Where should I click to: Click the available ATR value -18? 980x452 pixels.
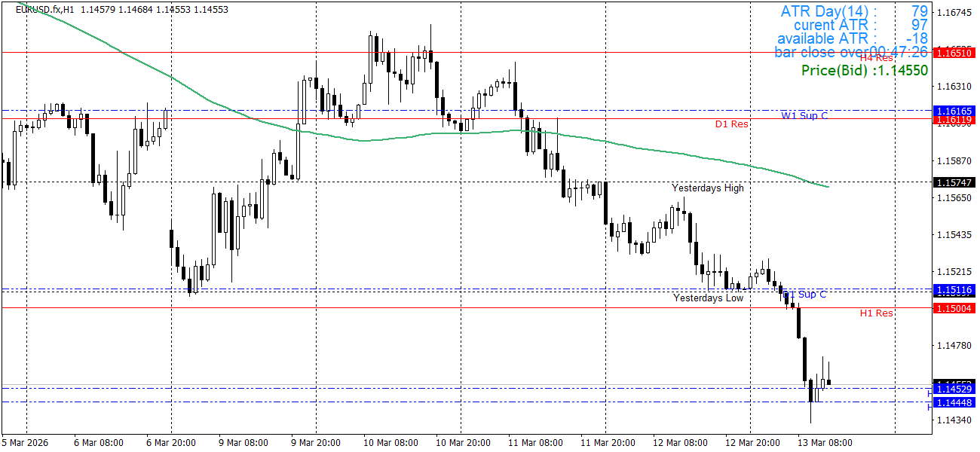tap(917, 38)
